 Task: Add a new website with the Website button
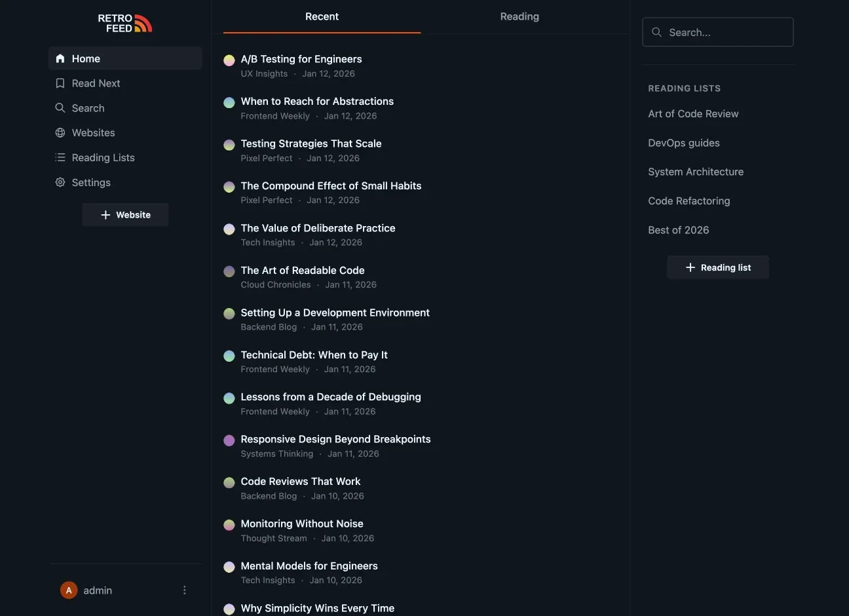click(x=125, y=214)
